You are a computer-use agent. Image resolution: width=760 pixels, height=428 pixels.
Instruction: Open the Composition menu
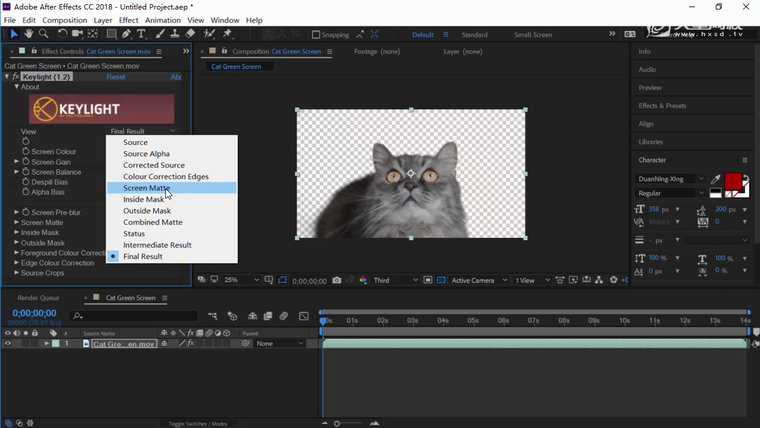[64, 20]
